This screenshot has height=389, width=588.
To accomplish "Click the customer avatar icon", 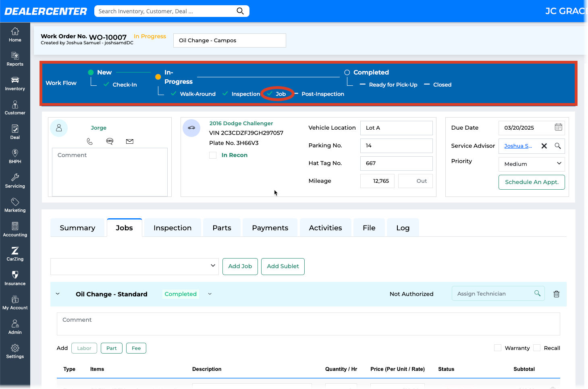I will pyautogui.click(x=59, y=128).
